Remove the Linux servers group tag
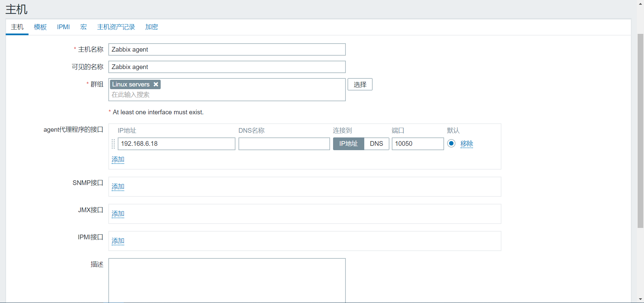This screenshot has width=644, height=303. tap(156, 84)
